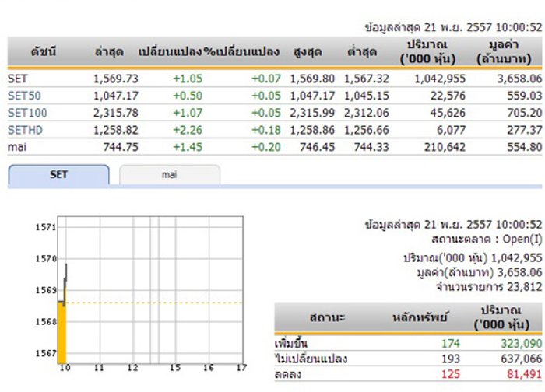This screenshot has width=545, height=392.
Task: Click the ต่ำสุด column header
Action: [x=362, y=52]
